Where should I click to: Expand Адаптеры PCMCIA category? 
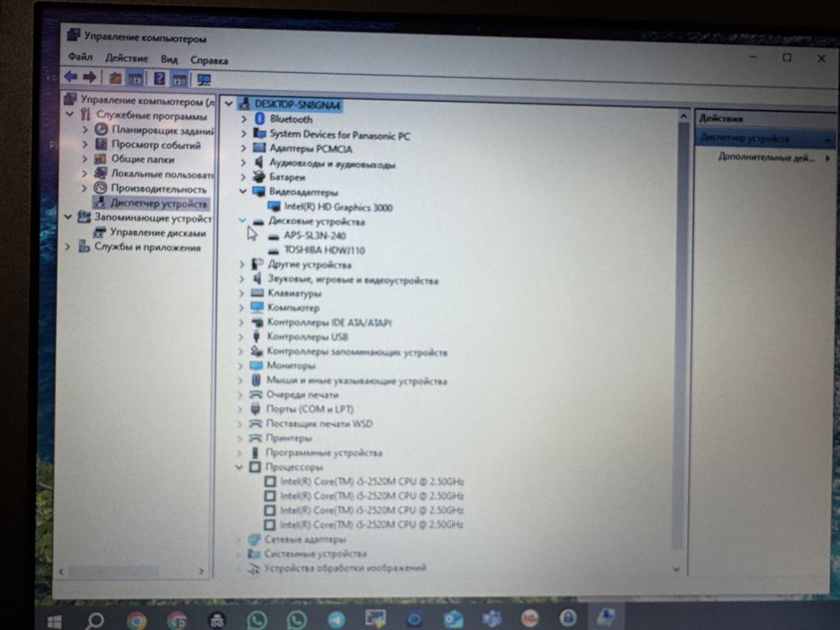244,148
